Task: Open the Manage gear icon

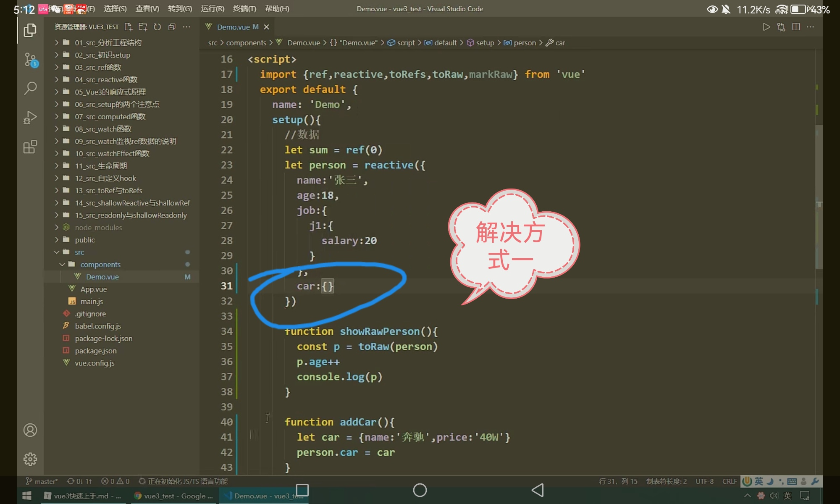Action: pyautogui.click(x=30, y=459)
